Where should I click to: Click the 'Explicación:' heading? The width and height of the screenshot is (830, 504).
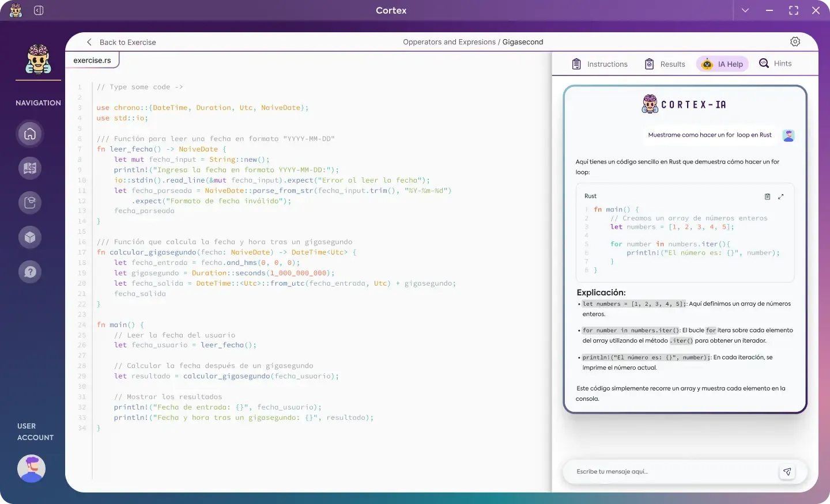click(601, 293)
